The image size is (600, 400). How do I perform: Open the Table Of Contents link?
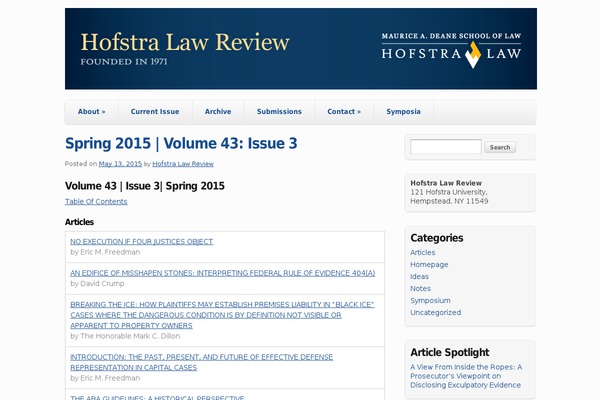(96, 202)
